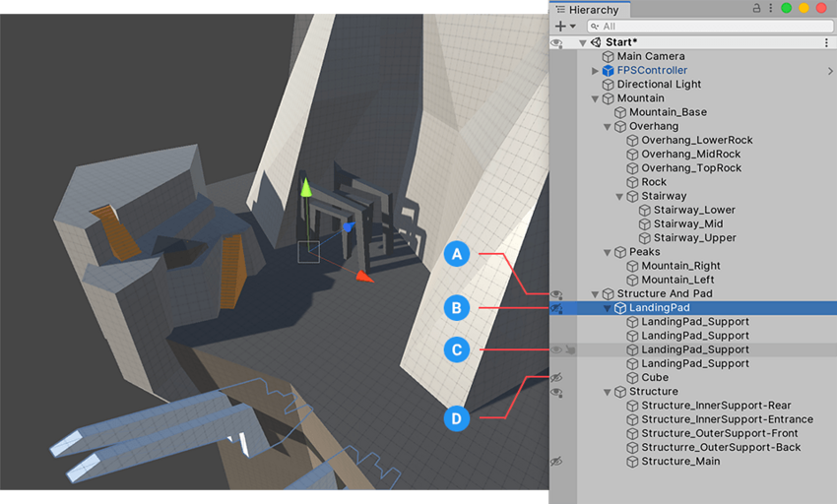Collapse the Mountain tree node
The image size is (837, 504).
tap(595, 98)
